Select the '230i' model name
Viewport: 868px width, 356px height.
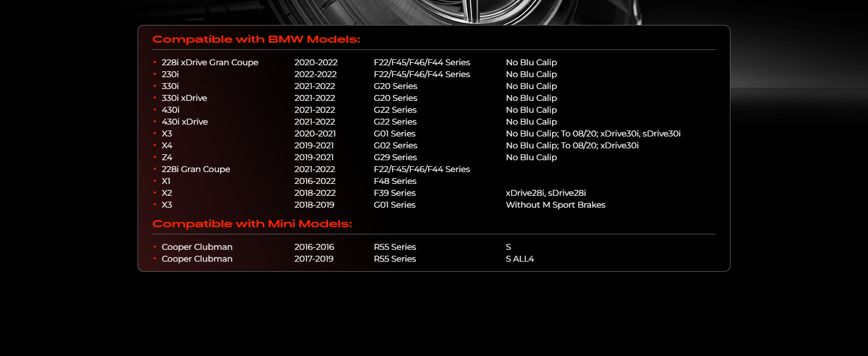(170, 74)
